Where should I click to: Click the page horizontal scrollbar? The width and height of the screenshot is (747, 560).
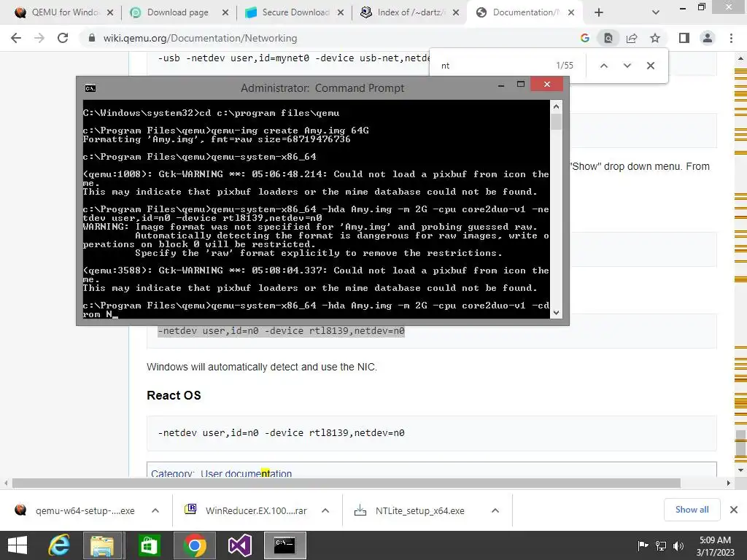[347, 483]
